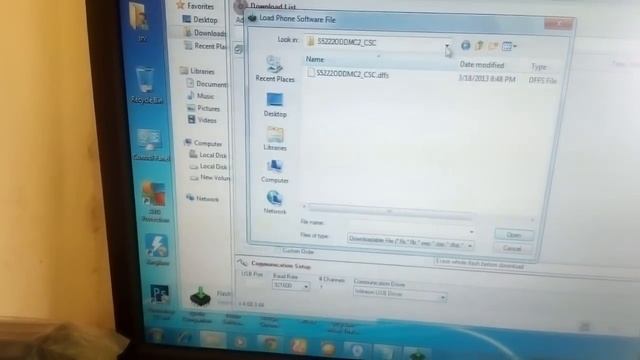Sort files by the Date modified column
This screenshot has height=360, width=640.
pyautogui.click(x=482, y=65)
